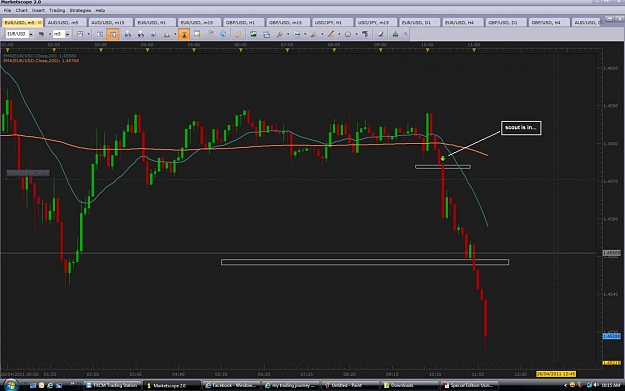Open FXCM Trading Station from taskbar
Screen dimensions: 625x391
(111, 385)
